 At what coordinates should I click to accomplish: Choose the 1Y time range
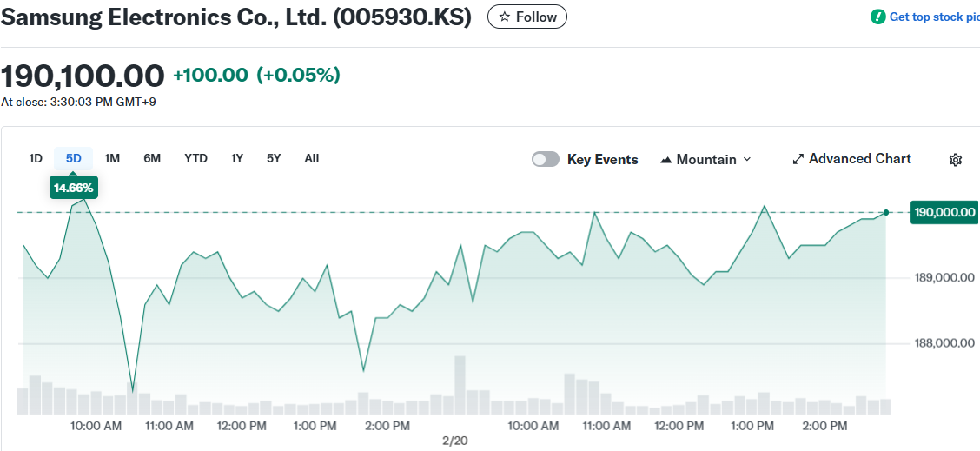(x=237, y=158)
